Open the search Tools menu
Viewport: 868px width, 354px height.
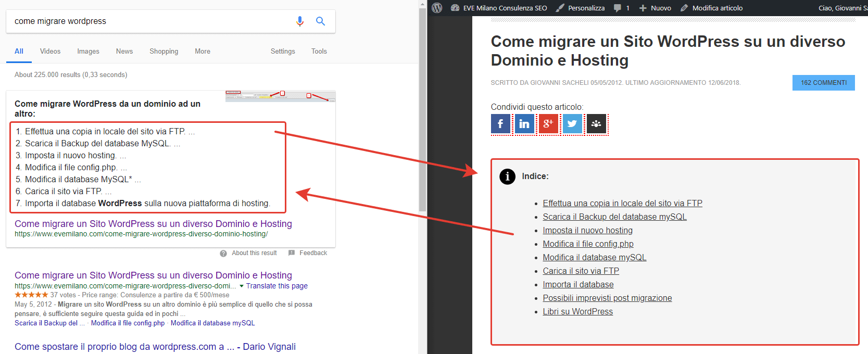319,52
